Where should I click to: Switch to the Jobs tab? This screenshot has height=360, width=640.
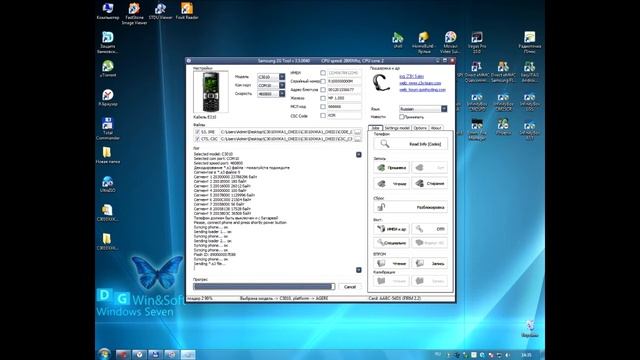point(376,128)
